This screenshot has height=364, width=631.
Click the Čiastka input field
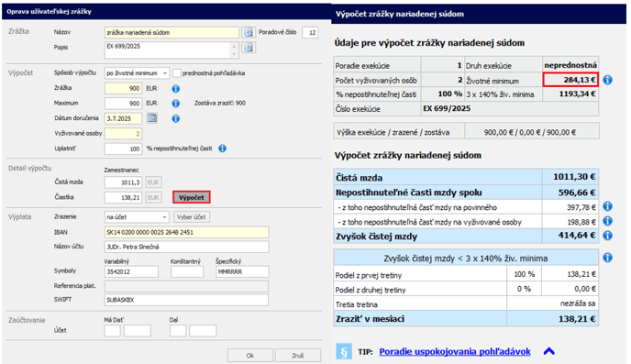(123, 197)
